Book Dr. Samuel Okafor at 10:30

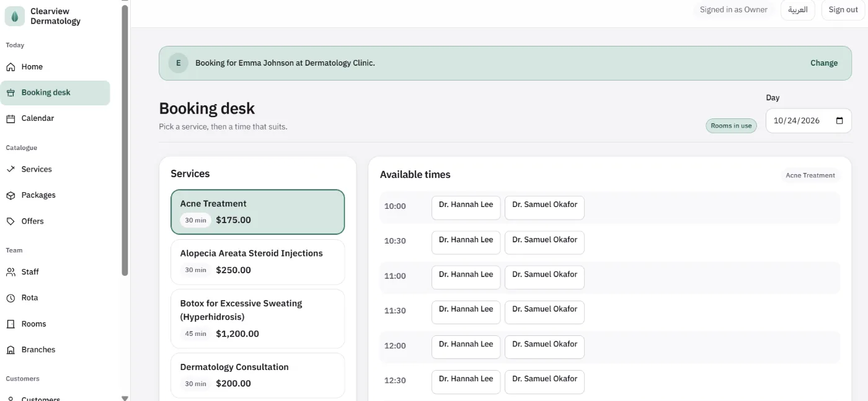tap(544, 242)
